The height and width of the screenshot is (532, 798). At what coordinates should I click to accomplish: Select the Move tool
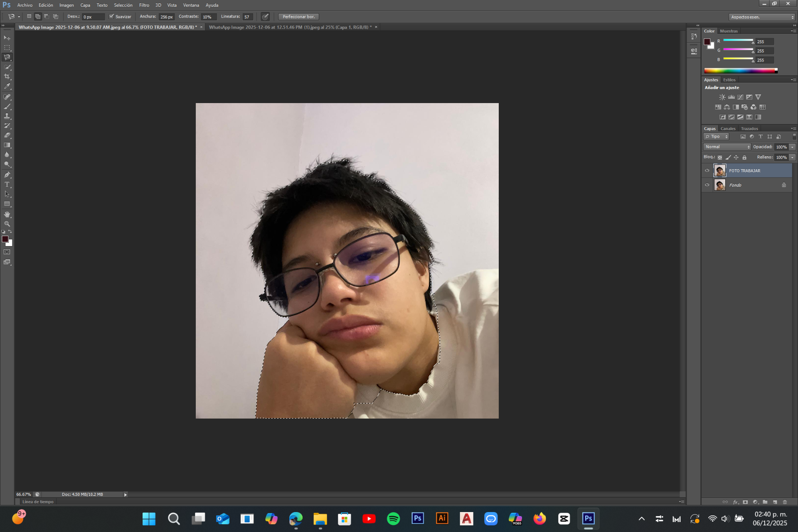[x=7, y=38]
